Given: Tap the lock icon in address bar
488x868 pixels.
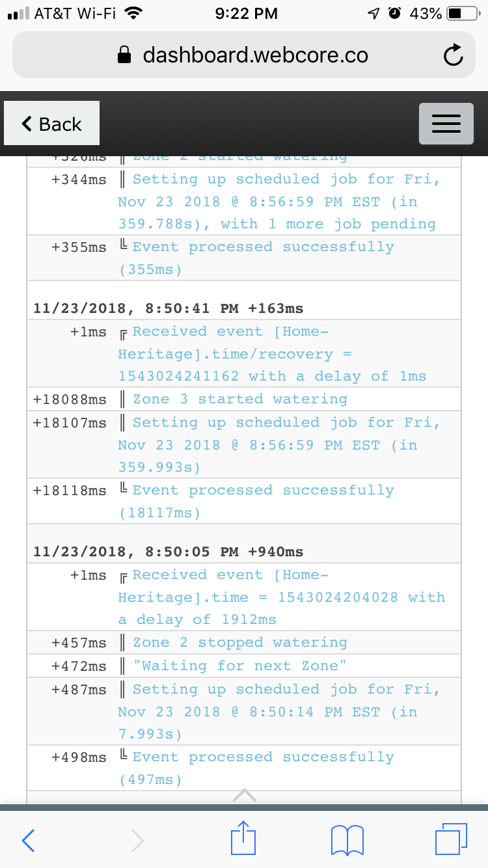Looking at the screenshot, I should tap(124, 55).
